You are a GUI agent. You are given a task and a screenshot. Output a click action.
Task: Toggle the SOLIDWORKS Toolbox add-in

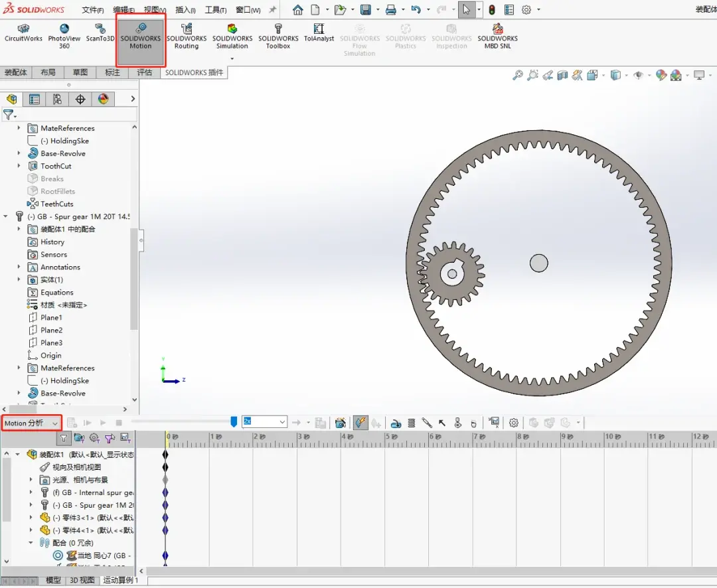pos(278,37)
